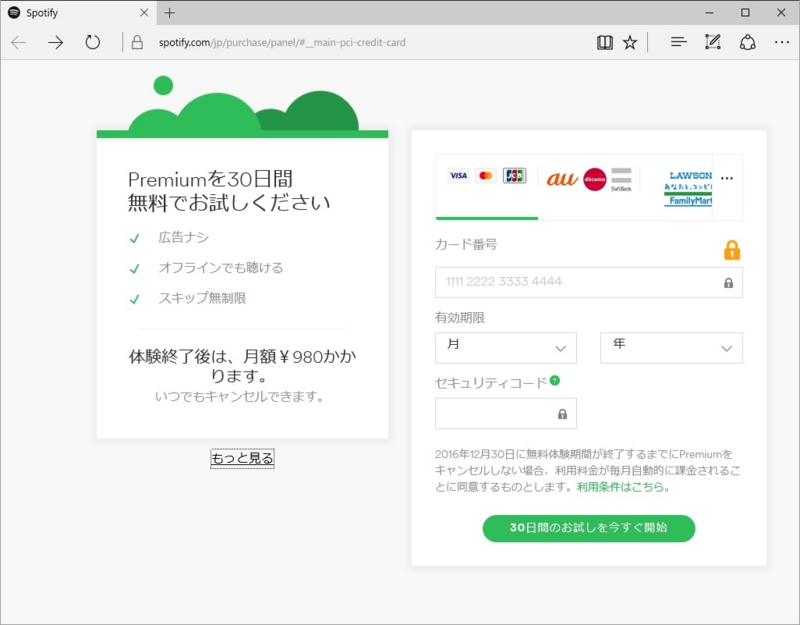
Task: Click the セキュリティコード label
Action: [491, 383]
